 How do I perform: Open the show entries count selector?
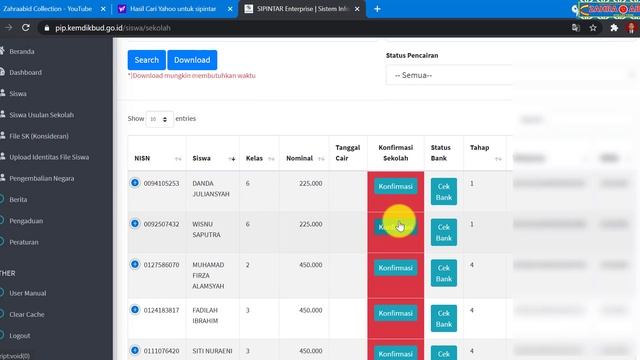coord(159,119)
